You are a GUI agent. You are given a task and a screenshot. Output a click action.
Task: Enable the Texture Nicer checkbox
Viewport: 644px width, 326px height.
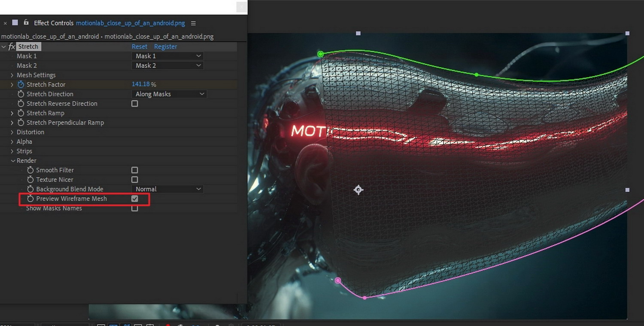click(135, 180)
